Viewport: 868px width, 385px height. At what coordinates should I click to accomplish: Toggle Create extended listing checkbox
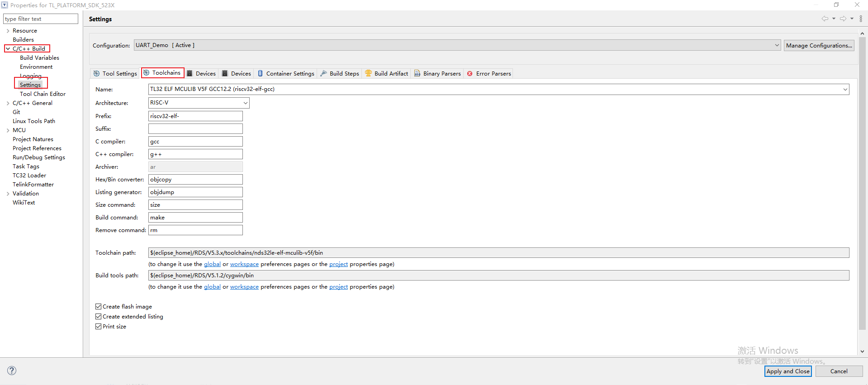(99, 317)
